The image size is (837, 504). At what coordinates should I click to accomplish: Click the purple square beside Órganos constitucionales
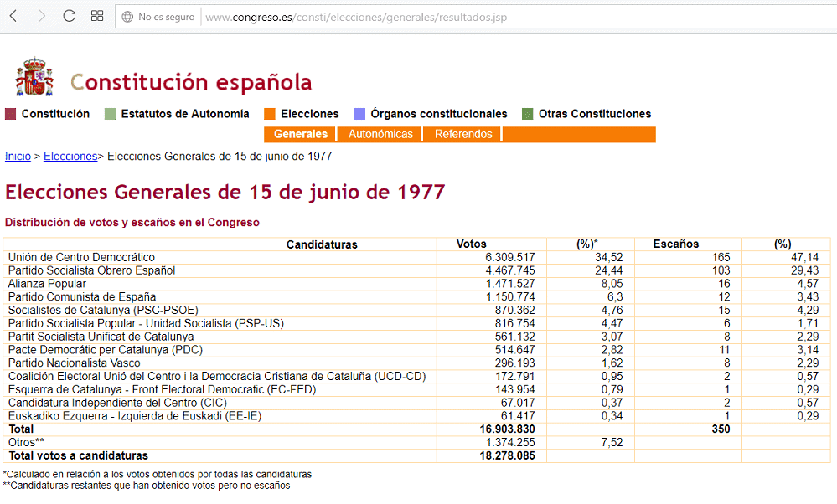tap(359, 114)
